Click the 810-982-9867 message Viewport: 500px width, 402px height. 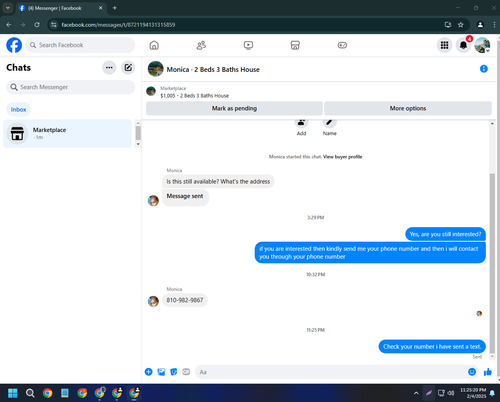185,300
